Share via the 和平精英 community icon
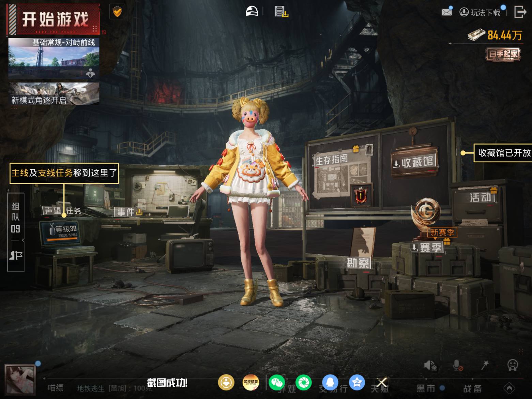This screenshot has height=399, width=532. pyautogui.click(x=250, y=383)
